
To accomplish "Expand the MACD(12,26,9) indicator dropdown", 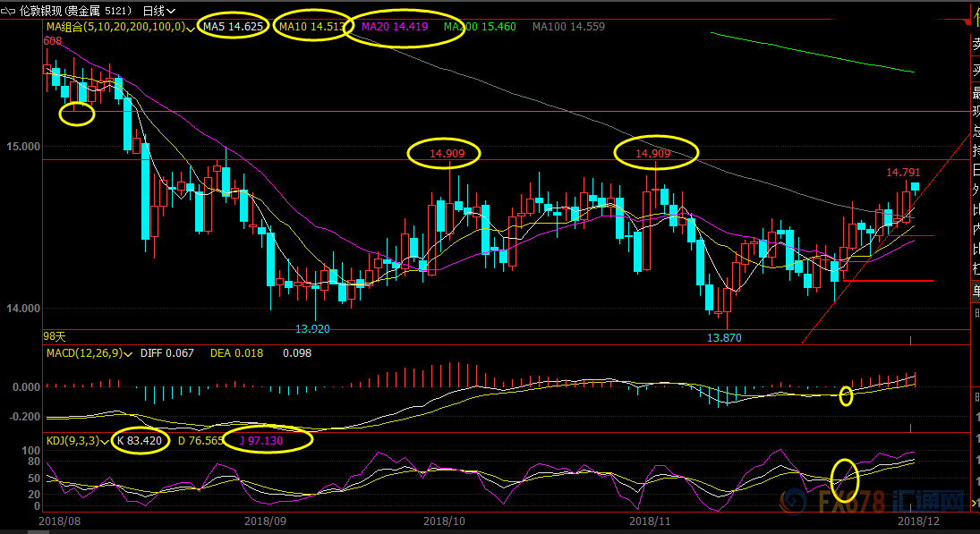I will (129, 354).
